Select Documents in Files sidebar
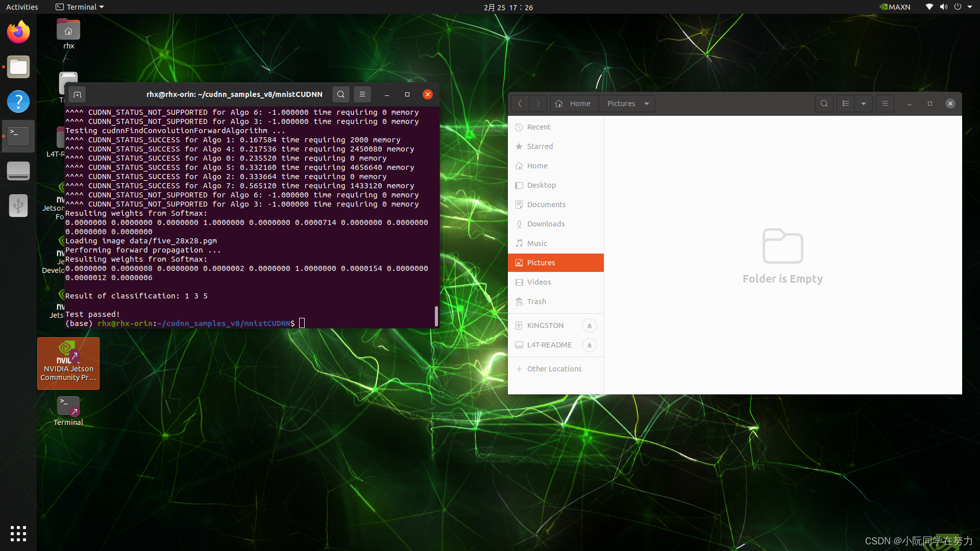Viewport: 980px width, 551px height. coord(556,205)
